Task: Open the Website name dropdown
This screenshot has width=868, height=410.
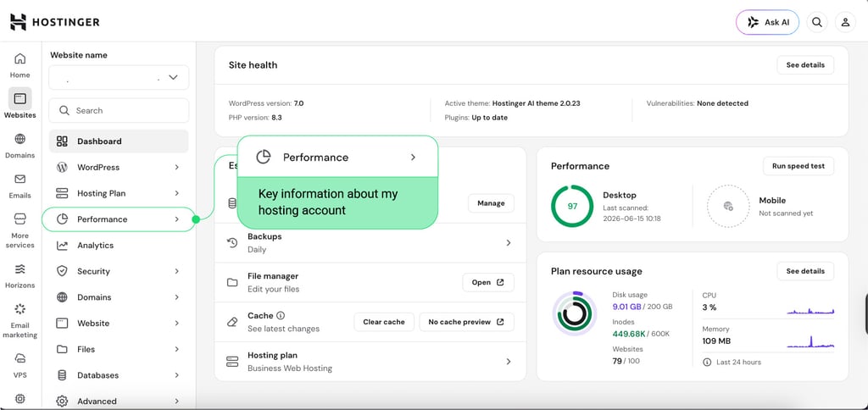Action: tap(119, 77)
